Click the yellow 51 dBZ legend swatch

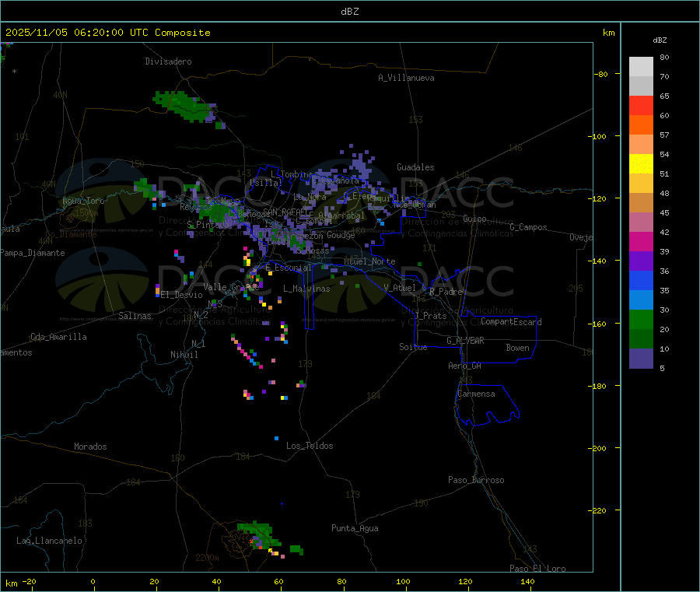click(641, 164)
